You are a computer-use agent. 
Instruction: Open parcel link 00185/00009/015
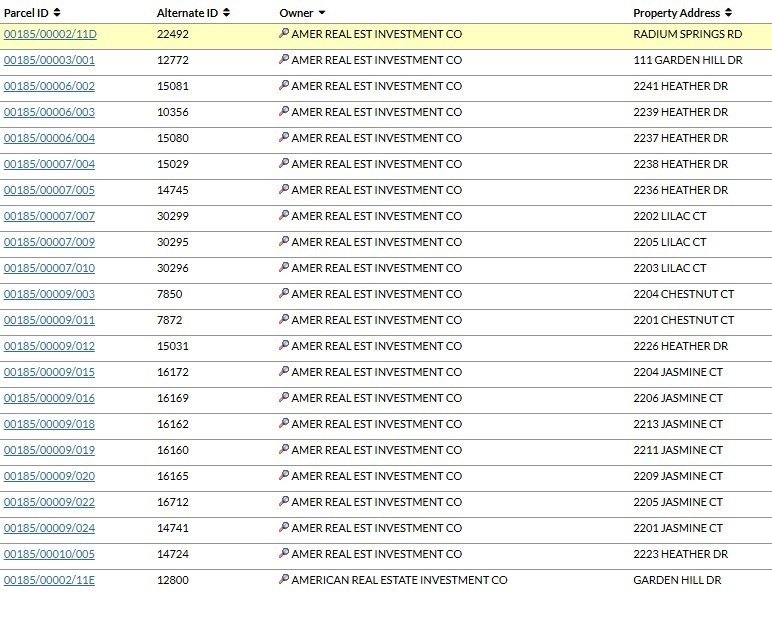pos(49,372)
